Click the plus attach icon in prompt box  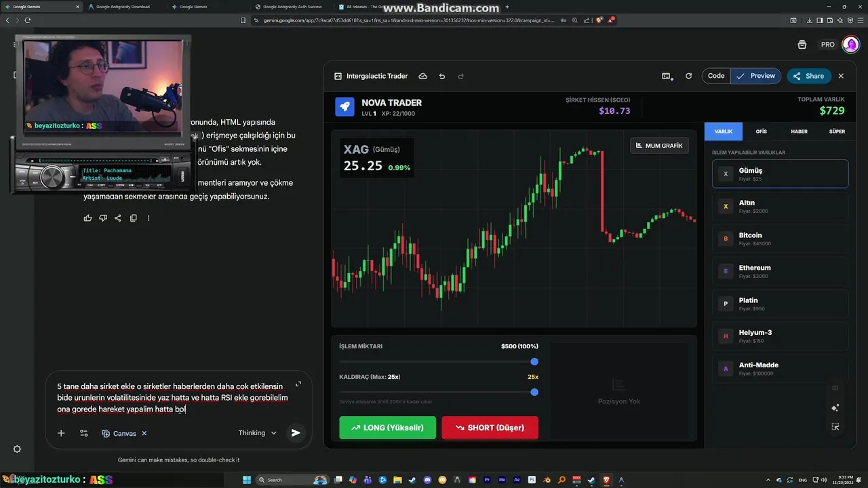point(61,433)
